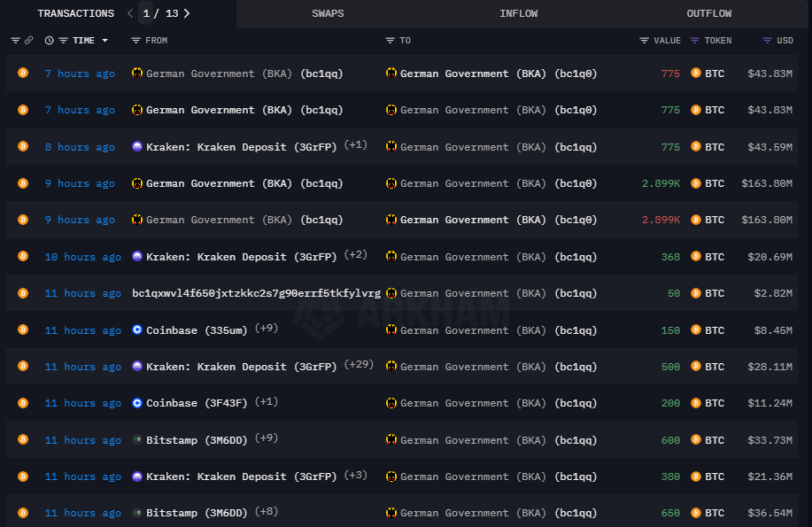This screenshot has height=527, width=812.
Task: Expand the (+29) senders on Kraken row
Action: pyautogui.click(x=359, y=364)
